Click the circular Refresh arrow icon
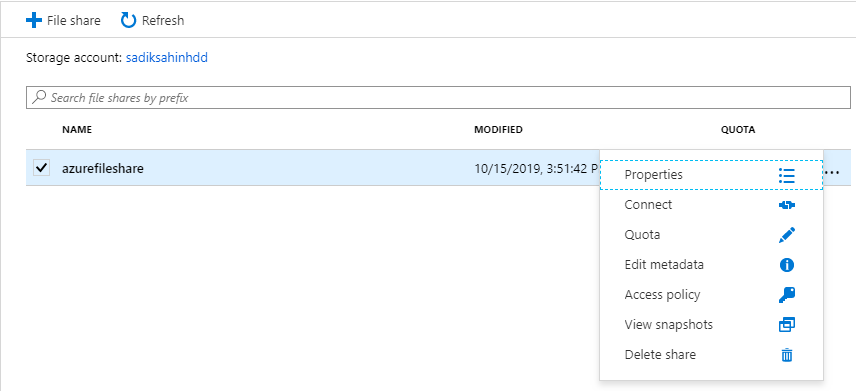The width and height of the screenshot is (856, 391). [128, 21]
